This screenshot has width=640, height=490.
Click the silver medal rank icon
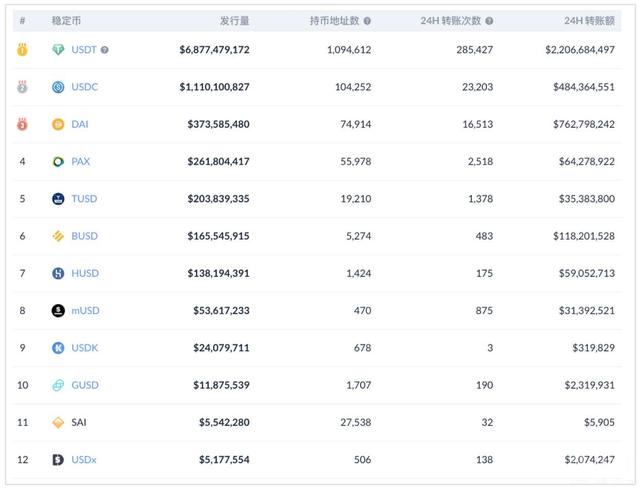pyautogui.click(x=22, y=87)
